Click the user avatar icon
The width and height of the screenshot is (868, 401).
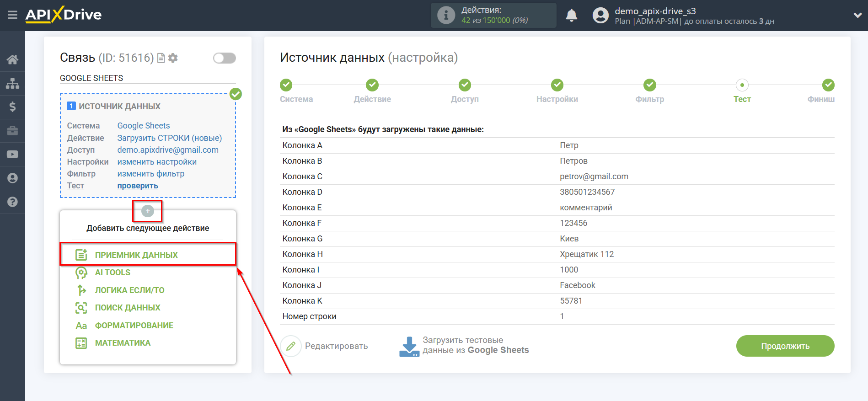[x=600, y=16]
